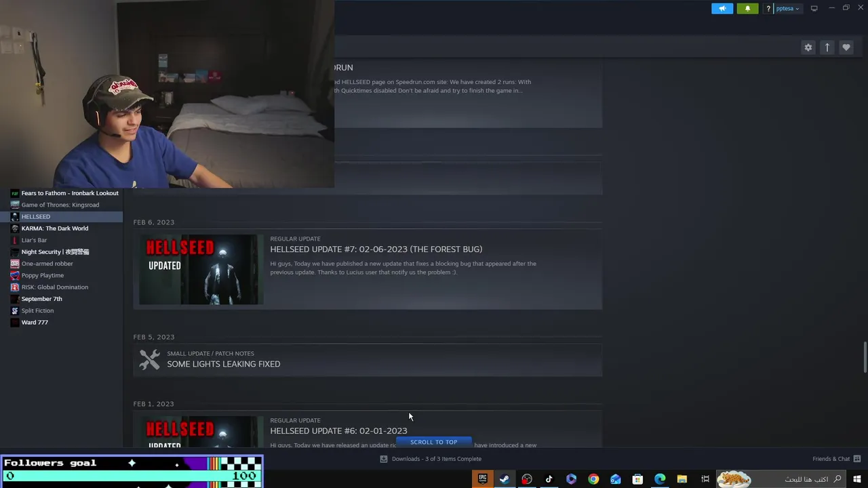Screen dimensions: 868x488
Task: Open the Windows Start menu
Action: [857, 479]
